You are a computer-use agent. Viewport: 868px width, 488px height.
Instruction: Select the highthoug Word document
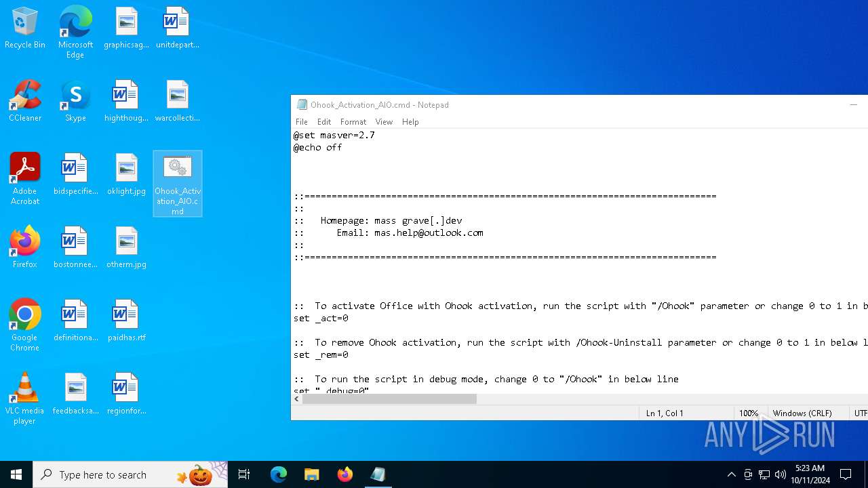126,102
